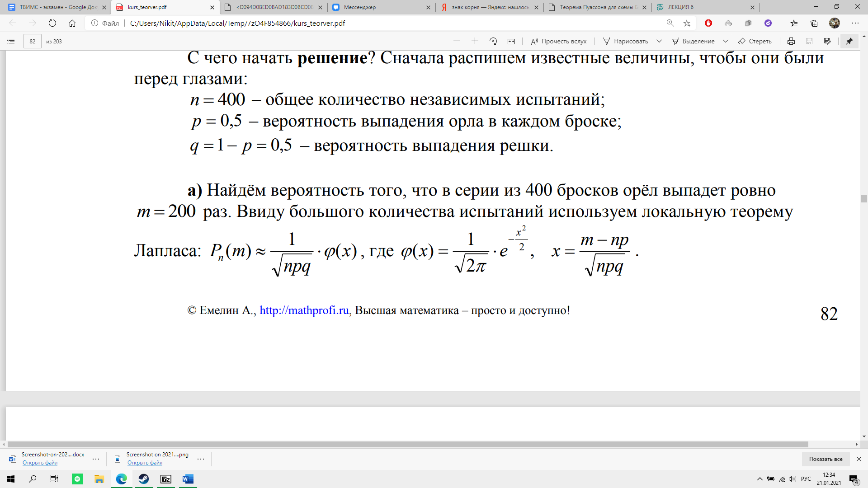Image resolution: width=868 pixels, height=488 pixels.
Task: Open the red Opera-style extension icon
Action: 708,23
